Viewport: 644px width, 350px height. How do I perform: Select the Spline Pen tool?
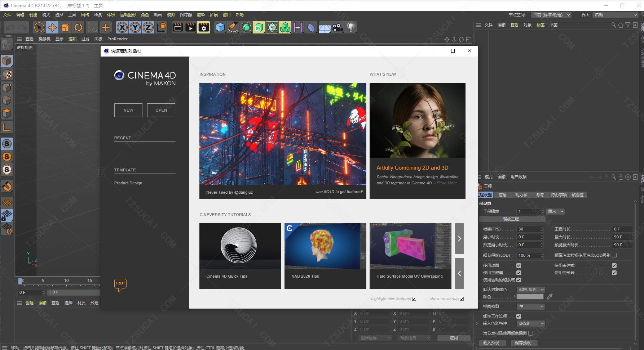(x=233, y=27)
